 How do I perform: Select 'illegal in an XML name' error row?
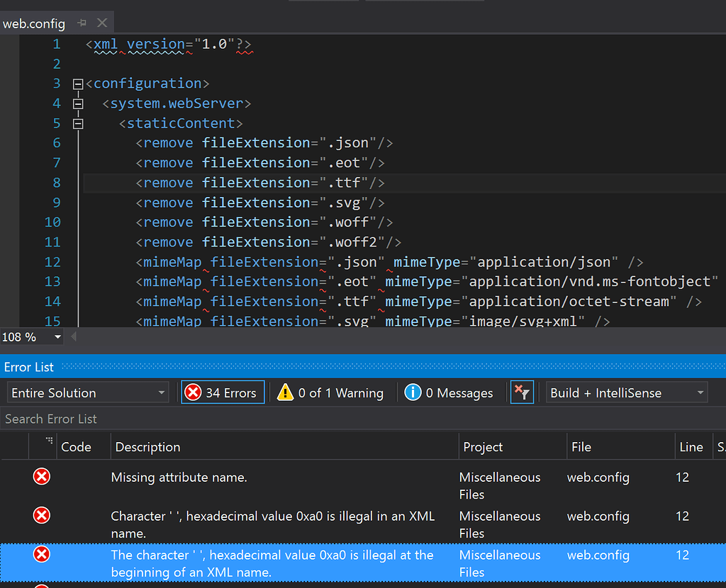coord(363,524)
